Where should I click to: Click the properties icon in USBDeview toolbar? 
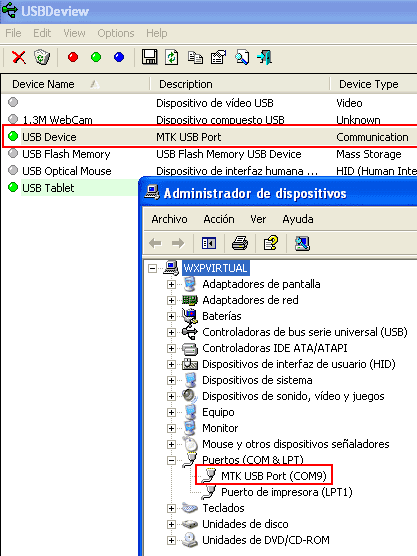click(x=218, y=57)
